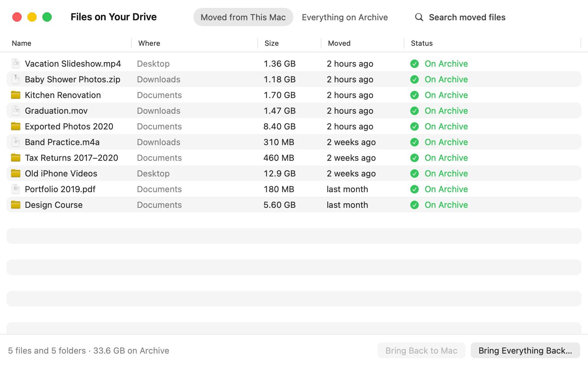Click last month for Portfolio 2019.pdf
This screenshot has width=588, height=366.
347,189
